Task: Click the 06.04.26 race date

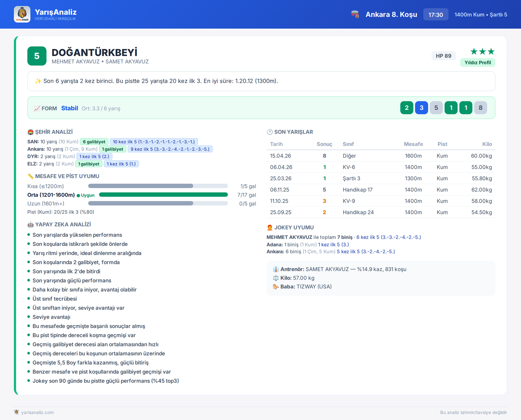Action: click(281, 167)
